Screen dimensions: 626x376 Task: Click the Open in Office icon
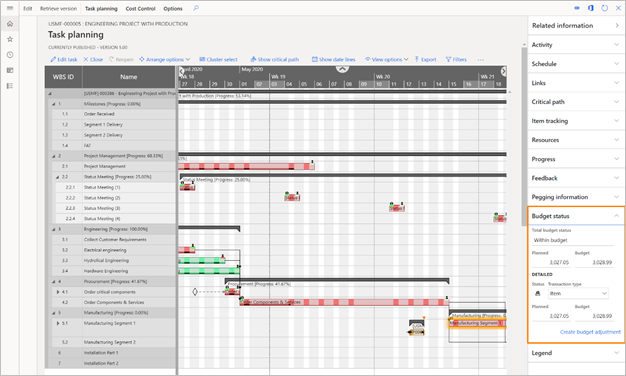[x=591, y=8]
